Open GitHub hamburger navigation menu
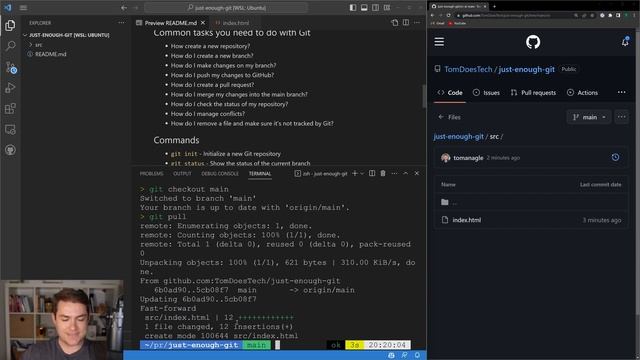Viewport: 640px width, 360px height. pos(439,42)
